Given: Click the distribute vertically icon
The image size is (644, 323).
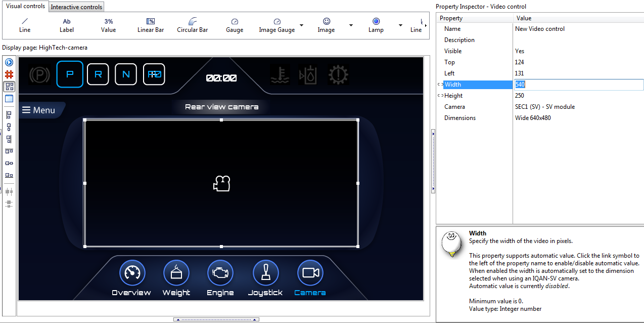Looking at the screenshot, I should tap(9, 204).
